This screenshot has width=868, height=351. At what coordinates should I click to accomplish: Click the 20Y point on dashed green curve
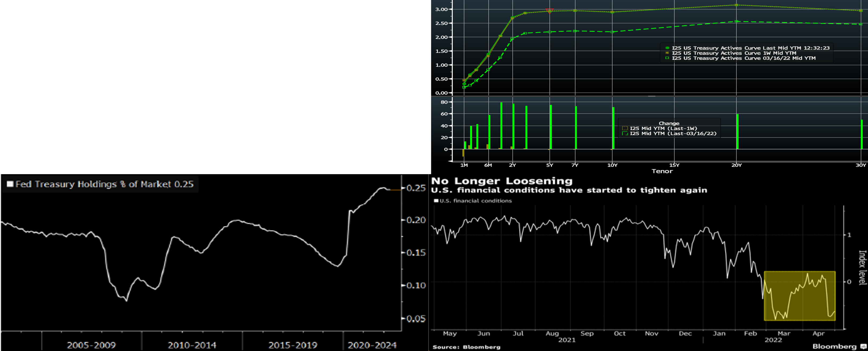pyautogui.click(x=736, y=21)
